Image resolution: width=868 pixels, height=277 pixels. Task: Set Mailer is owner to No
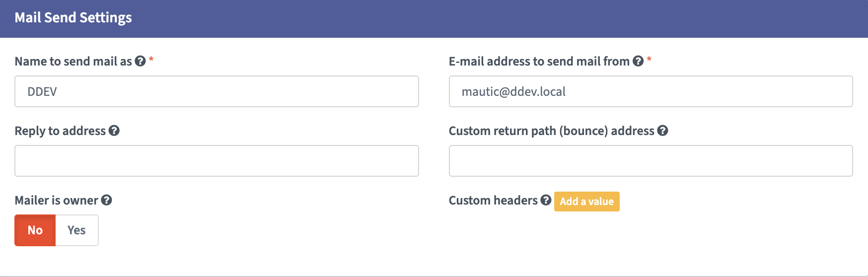(35, 230)
